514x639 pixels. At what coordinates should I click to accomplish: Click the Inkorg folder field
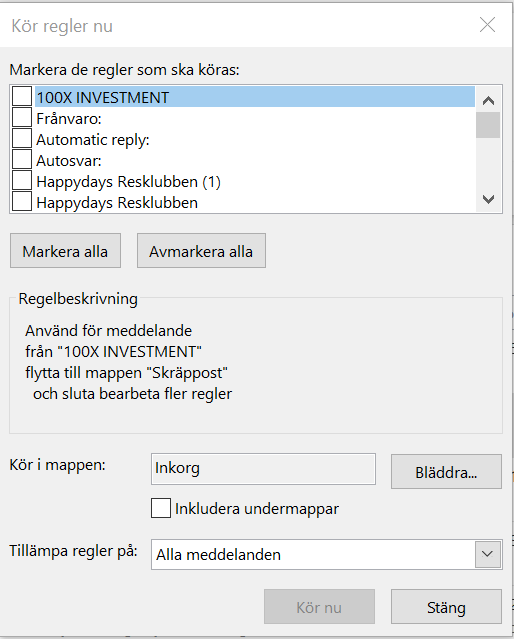click(x=263, y=469)
